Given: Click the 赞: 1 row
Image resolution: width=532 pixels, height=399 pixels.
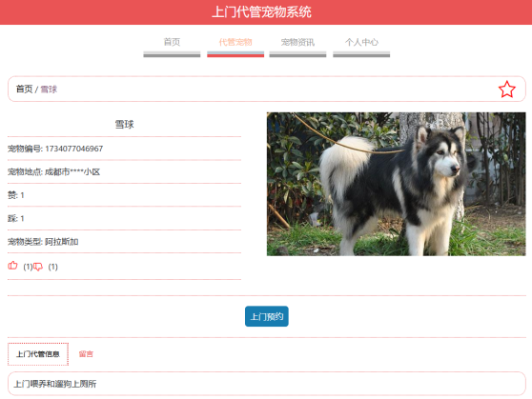Looking at the screenshot, I should (x=124, y=195).
